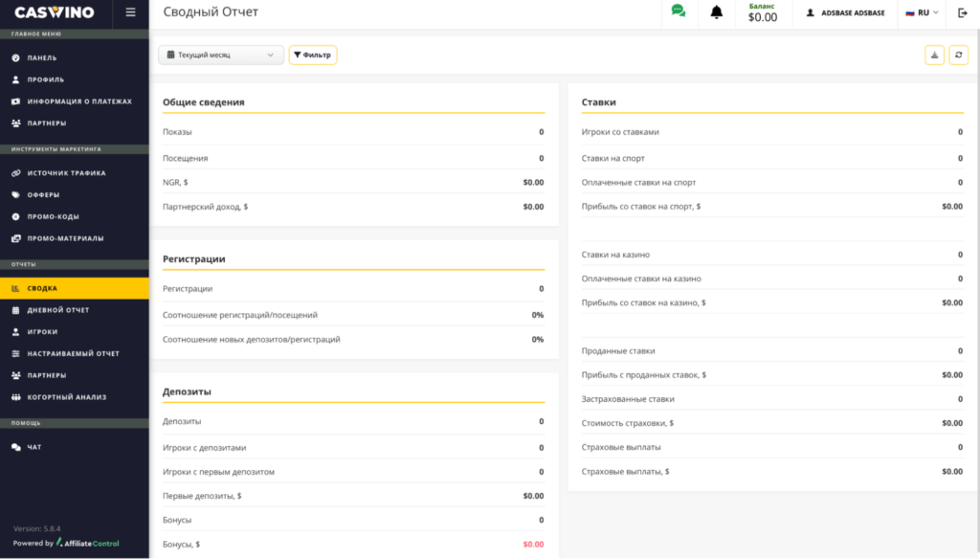Click the Когортный анализ group icon
The image size is (980, 559).
(15, 397)
